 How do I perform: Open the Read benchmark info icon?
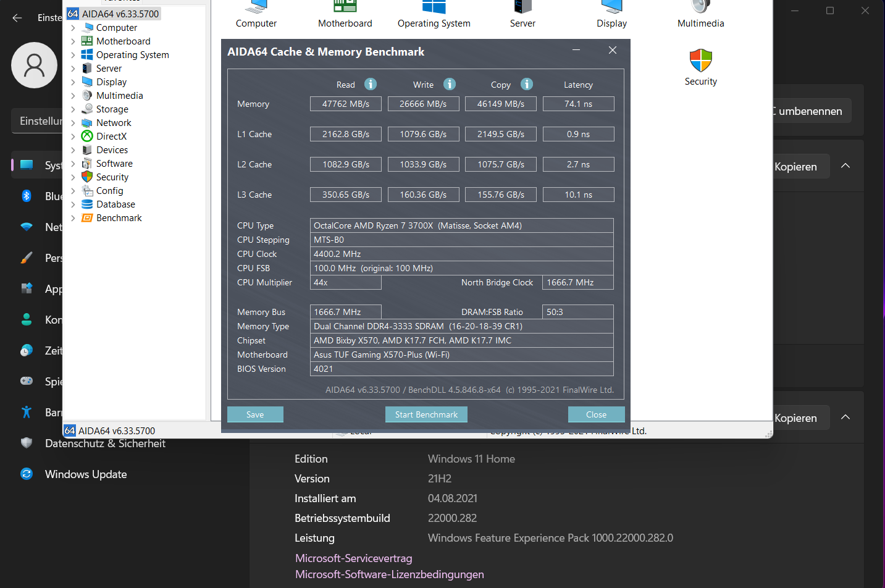pyautogui.click(x=370, y=84)
